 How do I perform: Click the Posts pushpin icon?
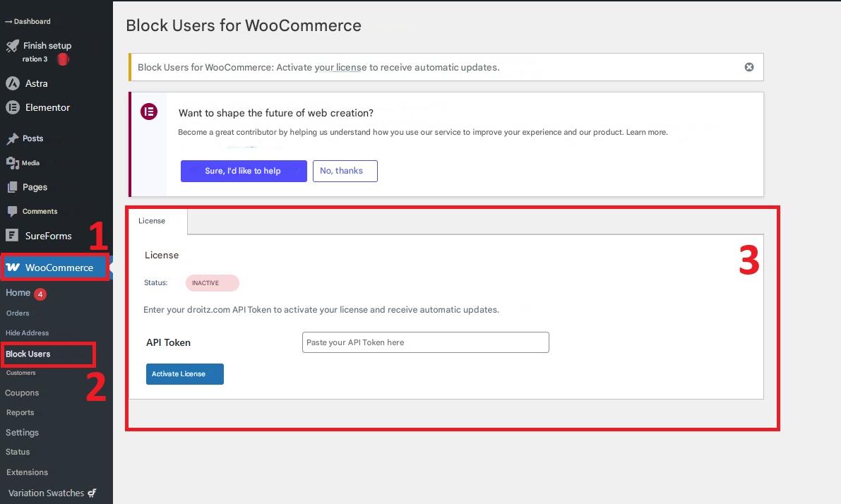click(x=12, y=139)
